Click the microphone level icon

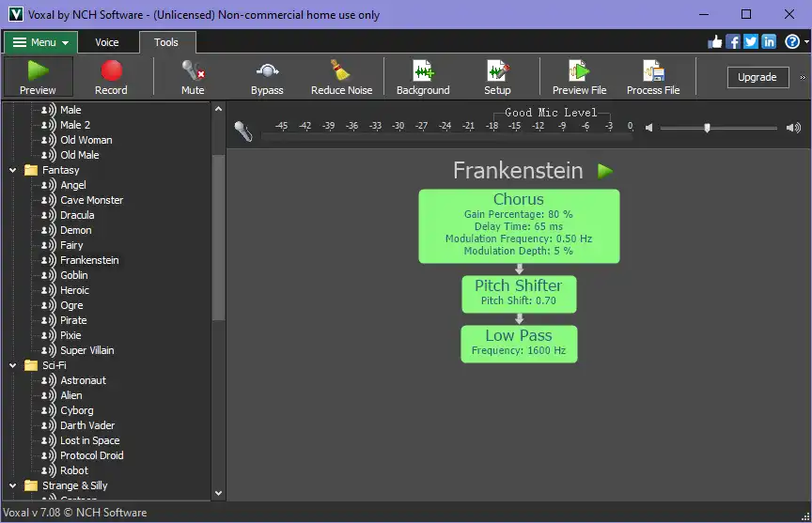coord(243,131)
